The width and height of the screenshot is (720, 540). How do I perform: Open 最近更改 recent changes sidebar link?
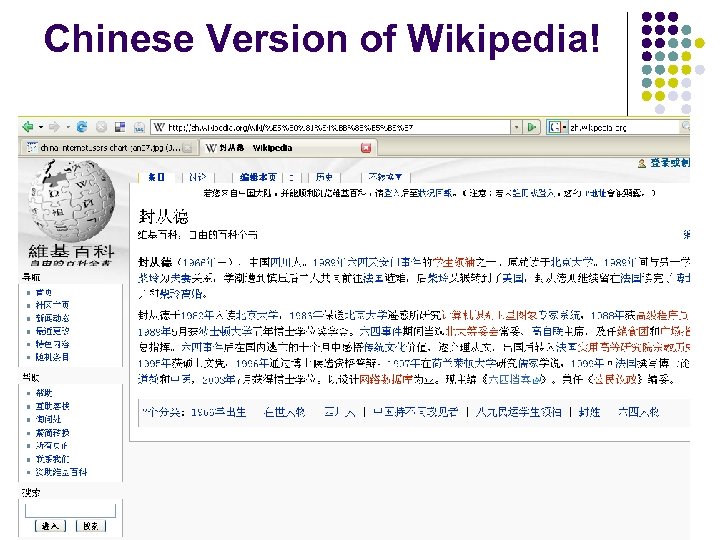(x=52, y=331)
